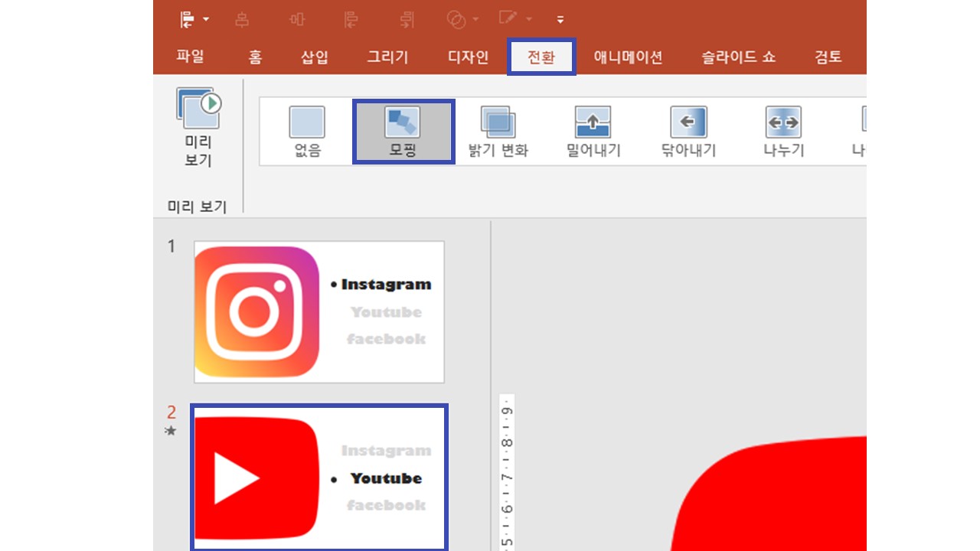Switch to the 홈 ribbon tab
Image resolution: width=980 pixels, height=551 pixels.
pos(255,57)
